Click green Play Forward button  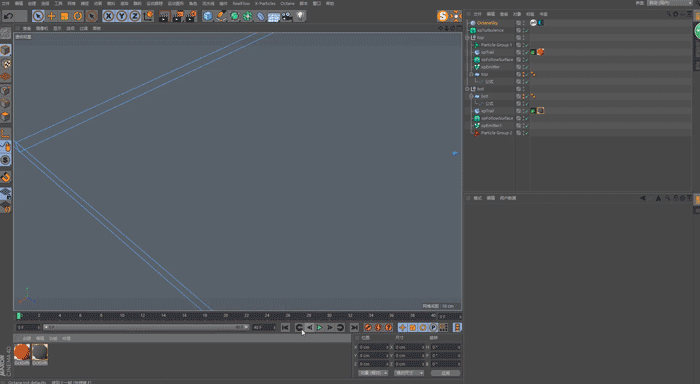[x=320, y=328]
